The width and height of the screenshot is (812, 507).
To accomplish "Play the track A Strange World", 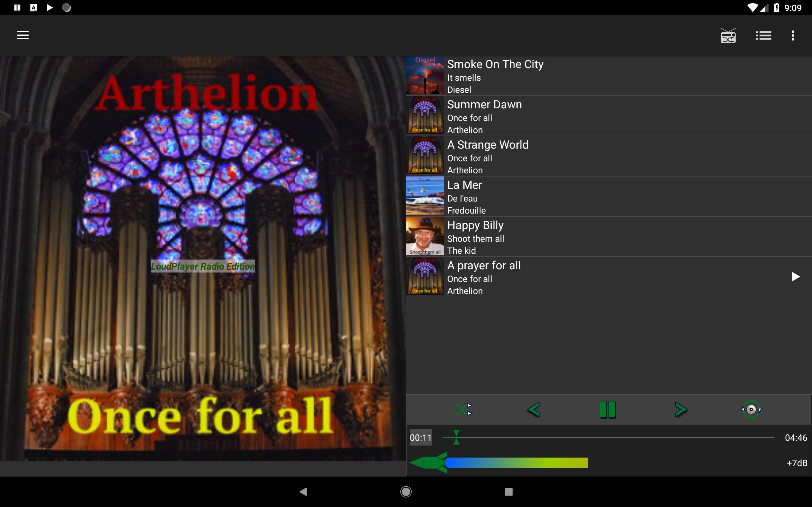I will tap(609, 156).
